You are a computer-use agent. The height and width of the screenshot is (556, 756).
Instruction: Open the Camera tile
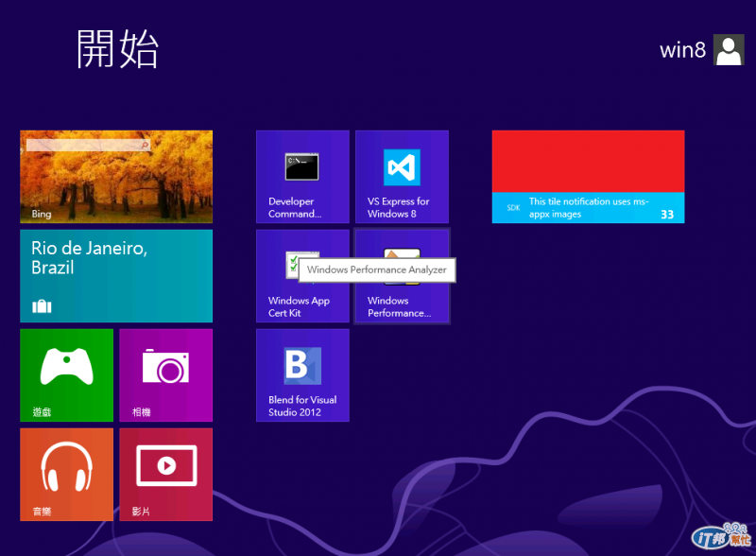tap(166, 375)
